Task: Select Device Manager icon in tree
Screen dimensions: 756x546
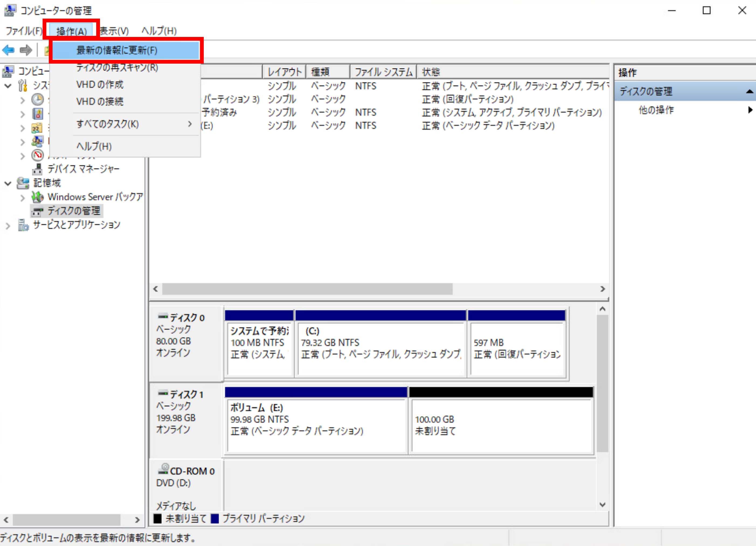Action: pyautogui.click(x=37, y=169)
